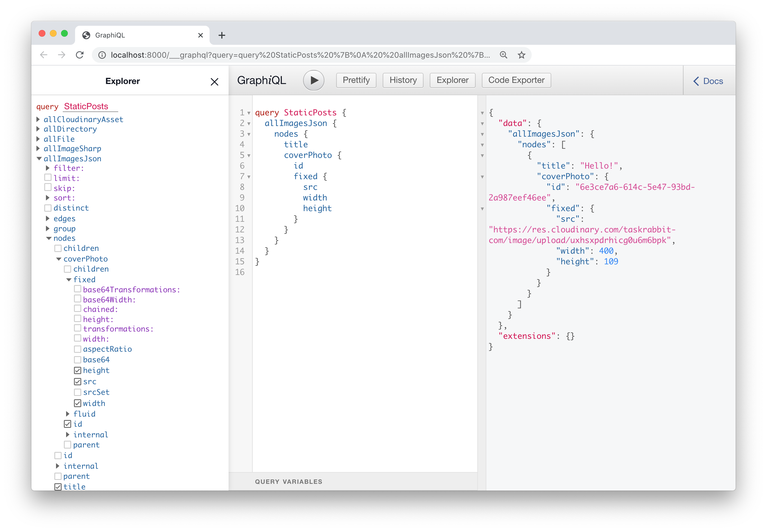This screenshot has width=767, height=532.
Task: Check the distinct option for allImagesJson
Action: (x=48, y=208)
